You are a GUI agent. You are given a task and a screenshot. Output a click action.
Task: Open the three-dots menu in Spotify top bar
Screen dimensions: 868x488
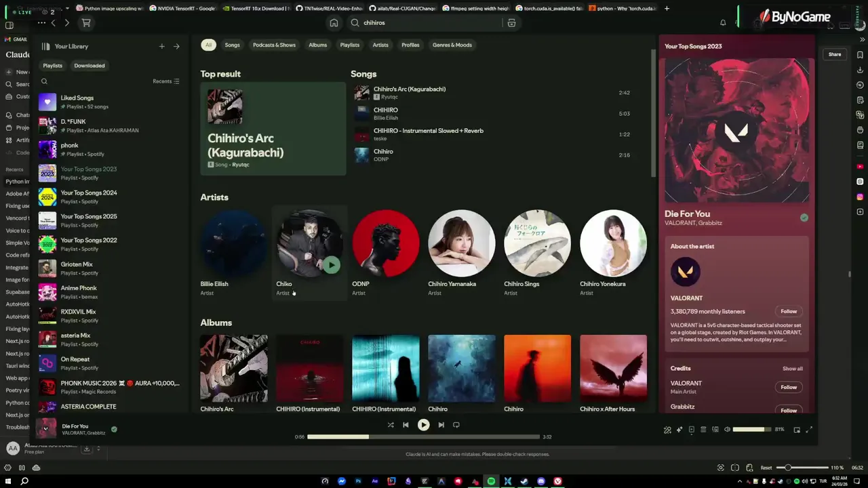pos(41,22)
